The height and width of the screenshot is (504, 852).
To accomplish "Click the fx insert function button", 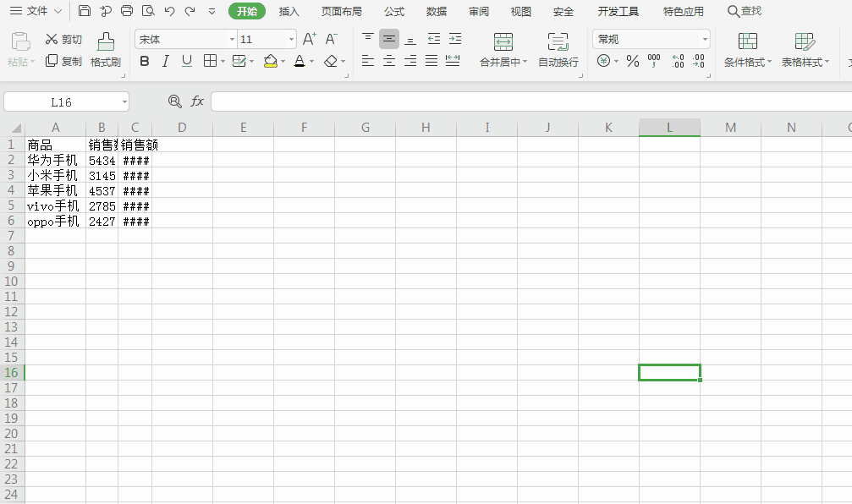I will pos(196,101).
